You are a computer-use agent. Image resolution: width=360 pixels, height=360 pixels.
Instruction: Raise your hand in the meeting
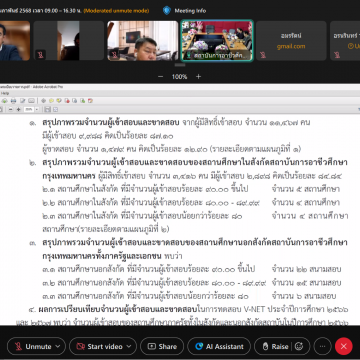click(x=275, y=346)
